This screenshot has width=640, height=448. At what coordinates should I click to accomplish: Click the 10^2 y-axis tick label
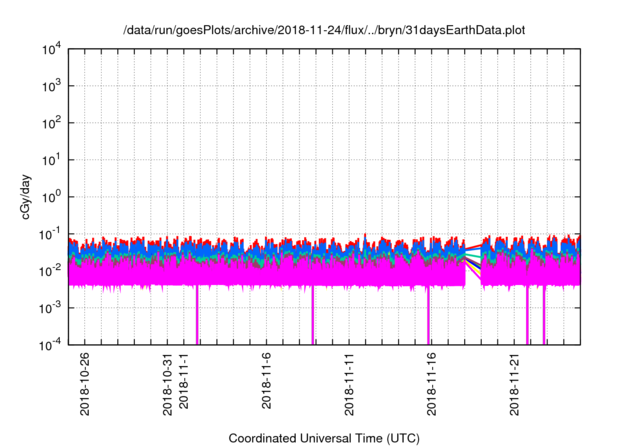(x=52, y=123)
